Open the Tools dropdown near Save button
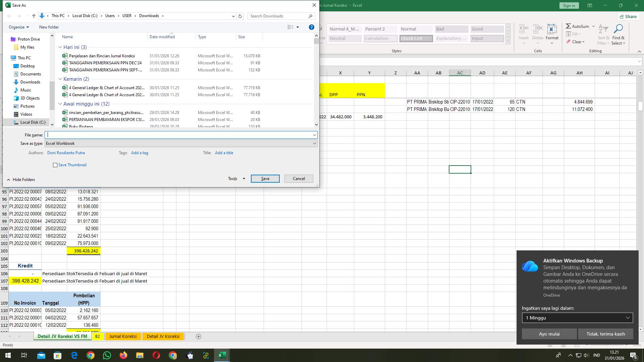This screenshot has height=362, width=644. click(x=236, y=178)
